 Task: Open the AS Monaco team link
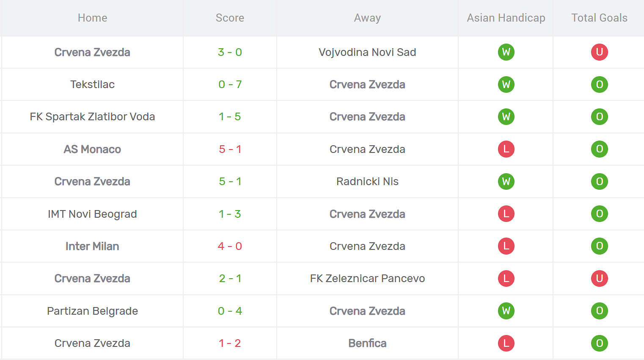(92, 149)
